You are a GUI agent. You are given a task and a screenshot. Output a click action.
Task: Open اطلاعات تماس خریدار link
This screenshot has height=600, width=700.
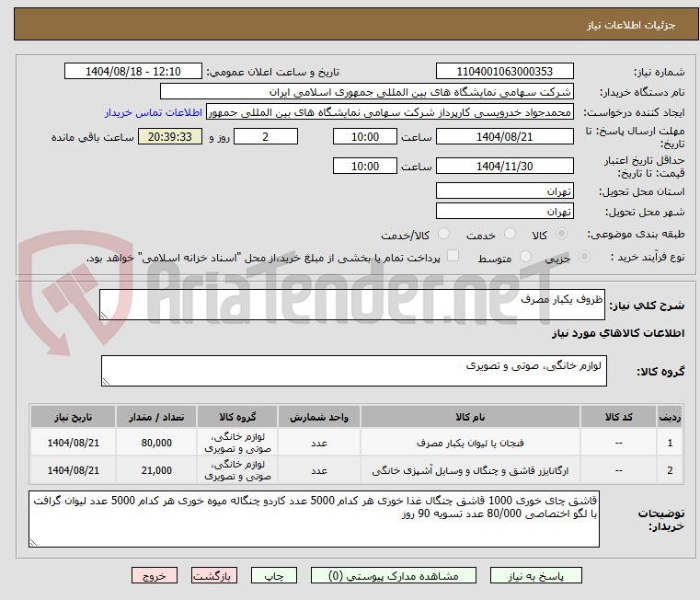coord(154,112)
